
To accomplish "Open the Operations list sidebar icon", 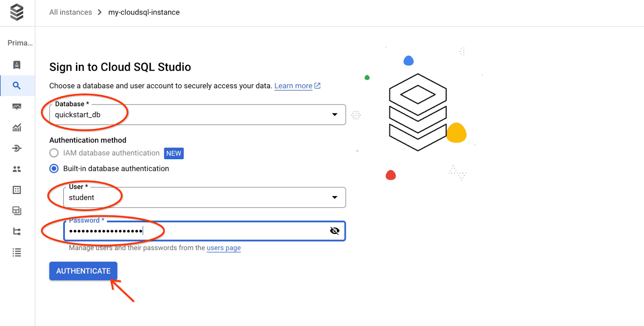I will (x=17, y=252).
